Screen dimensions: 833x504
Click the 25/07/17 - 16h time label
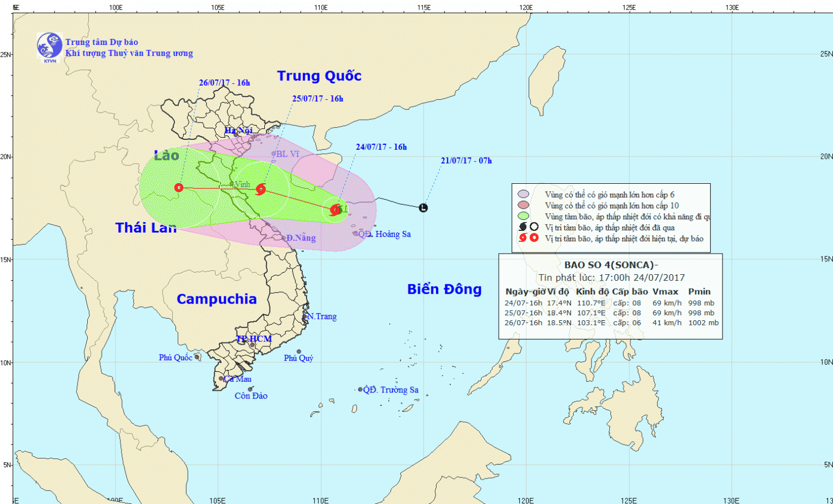318,98
